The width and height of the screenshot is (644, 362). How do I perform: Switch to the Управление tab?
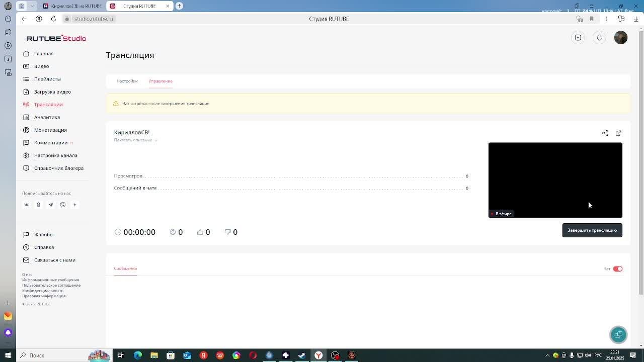tap(160, 81)
